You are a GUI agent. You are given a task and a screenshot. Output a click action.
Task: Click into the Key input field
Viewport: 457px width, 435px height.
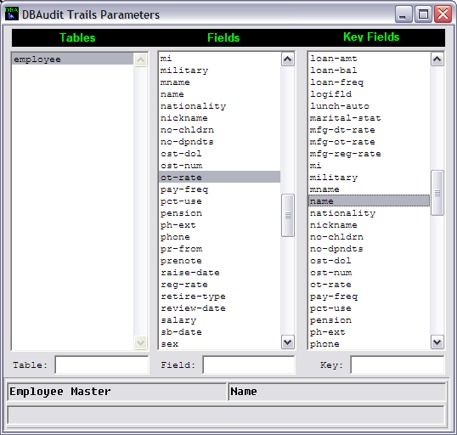pos(397,365)
